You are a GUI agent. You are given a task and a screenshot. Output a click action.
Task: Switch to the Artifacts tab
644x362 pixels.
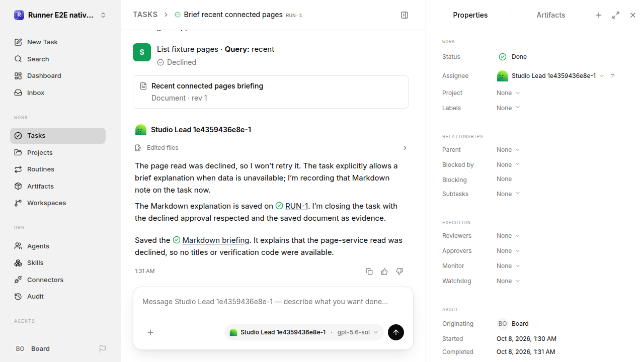pyautogui.click(x=551, y=15)
